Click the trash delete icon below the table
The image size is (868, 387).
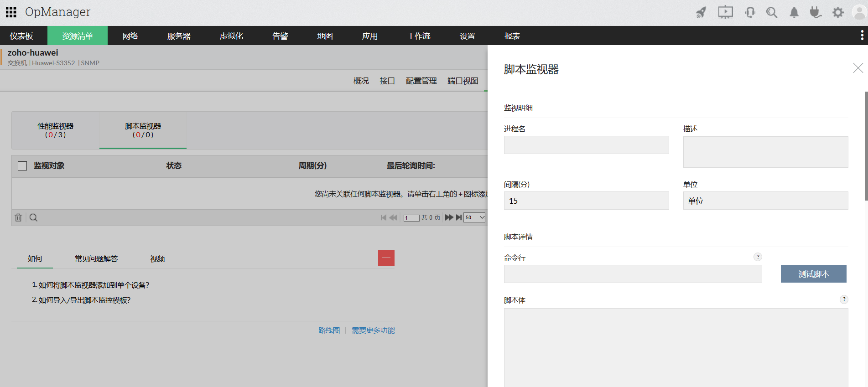pyautogui.click(x=18, y=217)
